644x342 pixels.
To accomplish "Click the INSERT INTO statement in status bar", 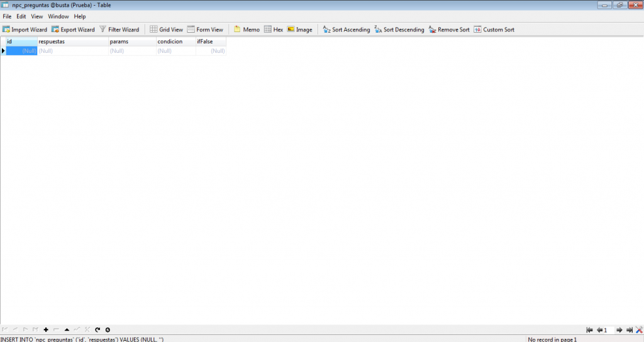I will point(82,339).
